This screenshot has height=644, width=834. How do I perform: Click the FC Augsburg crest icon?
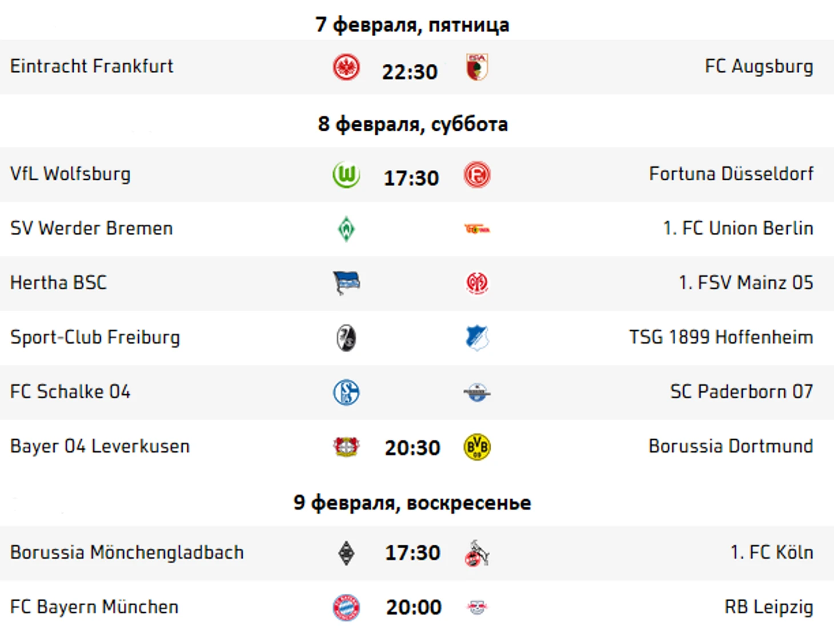[477, 67]
